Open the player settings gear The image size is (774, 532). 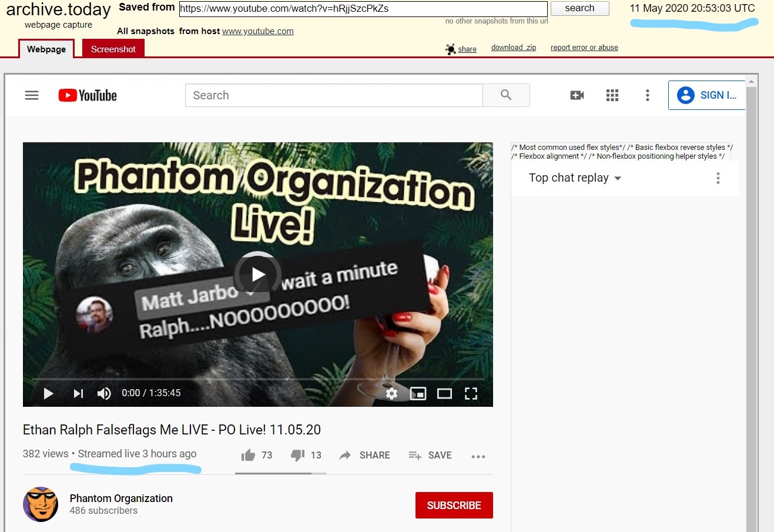pyautogui.click(x=391, y=393)
